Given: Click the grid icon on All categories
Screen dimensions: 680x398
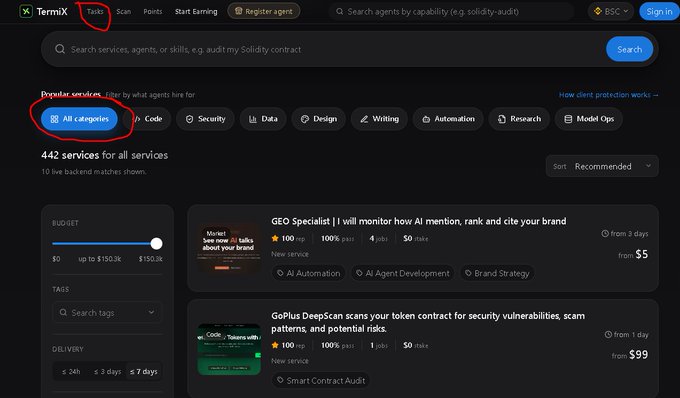Looking at the screenshot, I should [x=54, y=119].
